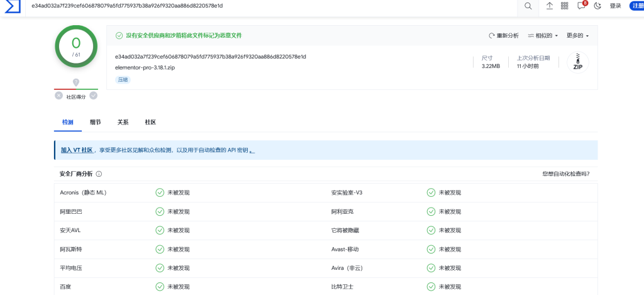Viewport: 644px width, 295px height.
Task: Expand the 更多的 dropdown
Action: (x=577, y=36)
